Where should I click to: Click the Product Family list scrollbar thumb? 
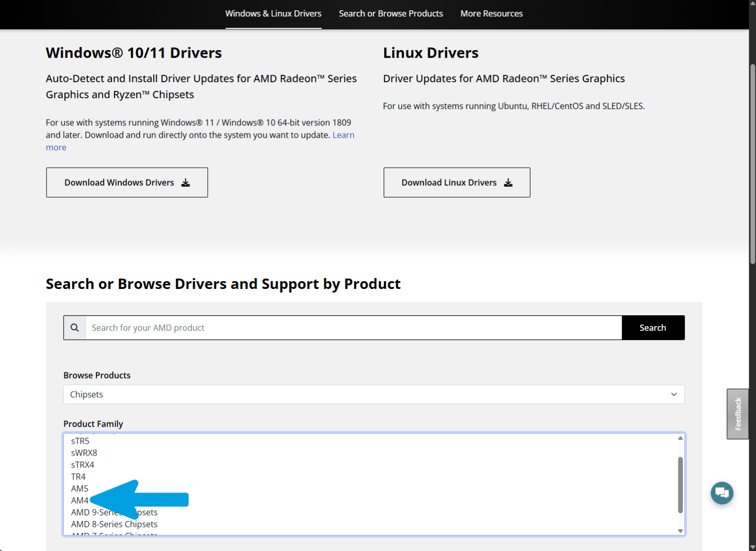(x=680, y=485)
